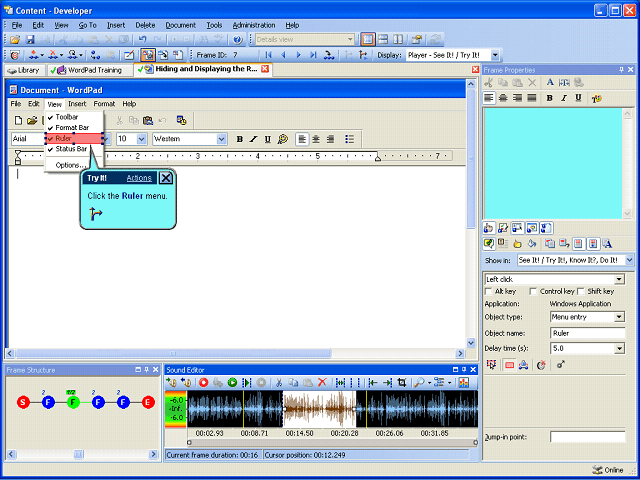The image size is (640, 480).
Task: Toggle the Control key checkbox
Action: [x=533, y=291]
